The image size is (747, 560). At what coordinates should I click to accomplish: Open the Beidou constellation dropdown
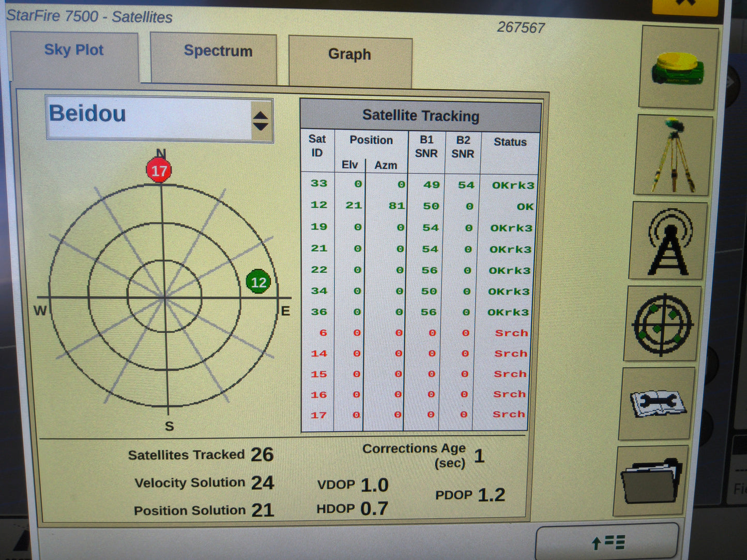click(x=159, y=119)
